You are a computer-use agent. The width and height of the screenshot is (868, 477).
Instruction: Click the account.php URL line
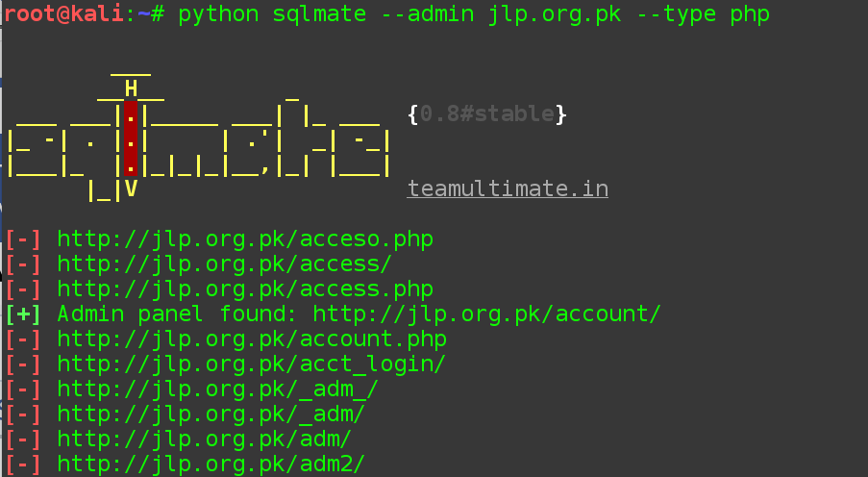252,339
